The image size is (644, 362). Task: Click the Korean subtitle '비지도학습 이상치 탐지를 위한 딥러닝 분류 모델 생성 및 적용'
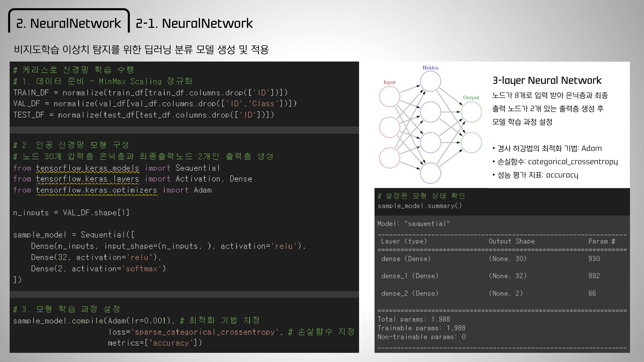point(141,49)
